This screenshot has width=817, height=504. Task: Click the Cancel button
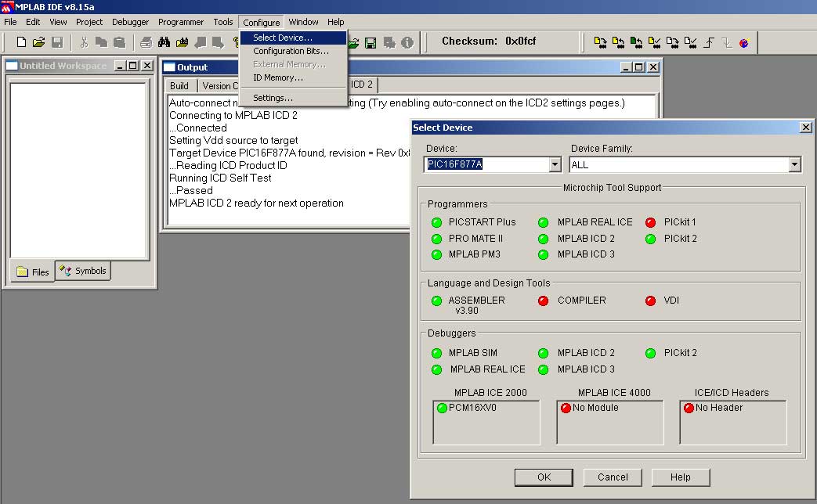tap(613, 477)
